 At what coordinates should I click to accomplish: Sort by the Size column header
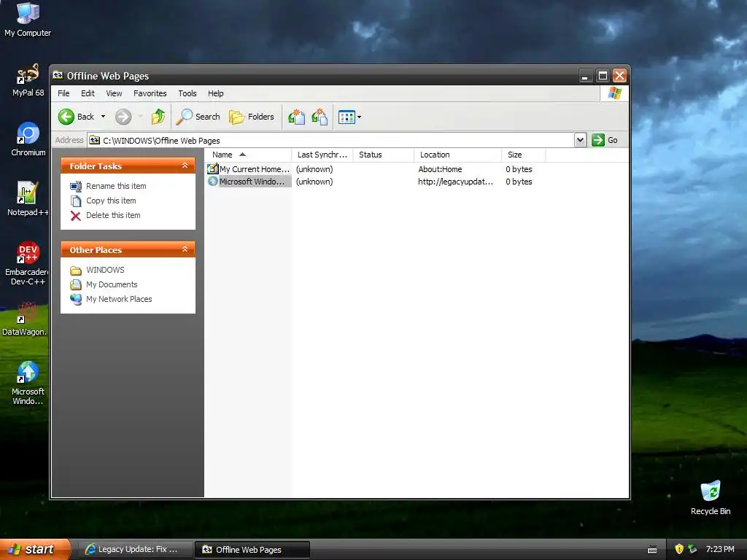click(524, 155)
